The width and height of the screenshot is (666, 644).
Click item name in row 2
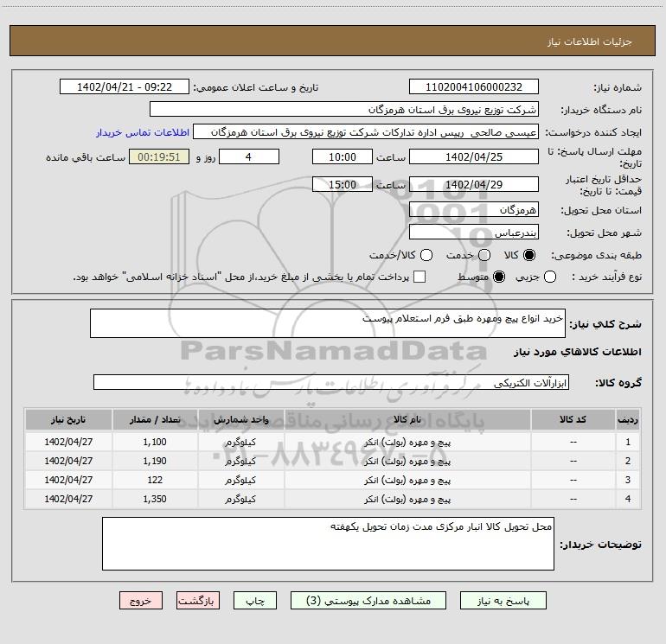click(407, 461)
